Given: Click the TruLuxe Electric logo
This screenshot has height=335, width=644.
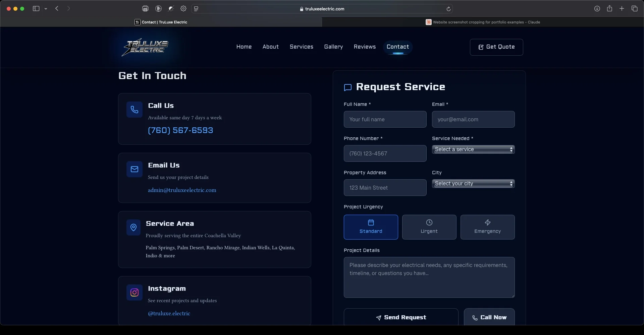Looking at the screenshot, I should [x=145, y=47].
